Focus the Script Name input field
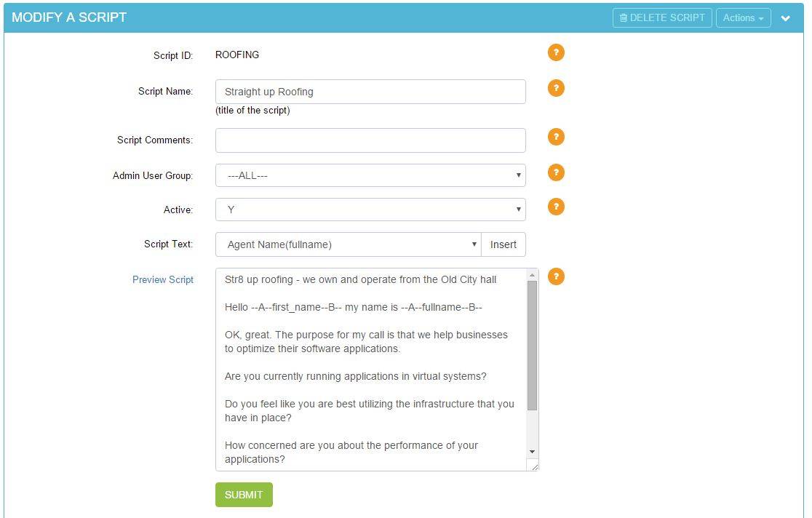 coord(370,92)
